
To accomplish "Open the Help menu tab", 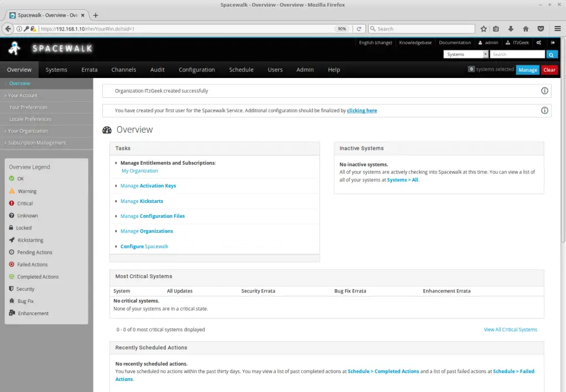I will coord(334,70).
